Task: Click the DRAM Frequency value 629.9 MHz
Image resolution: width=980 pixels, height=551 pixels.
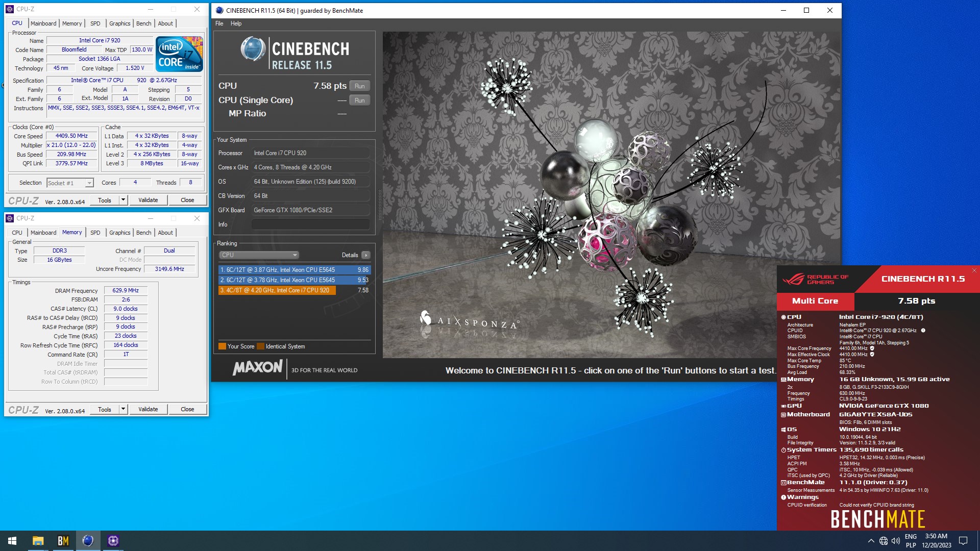Action: click(126, 291)
